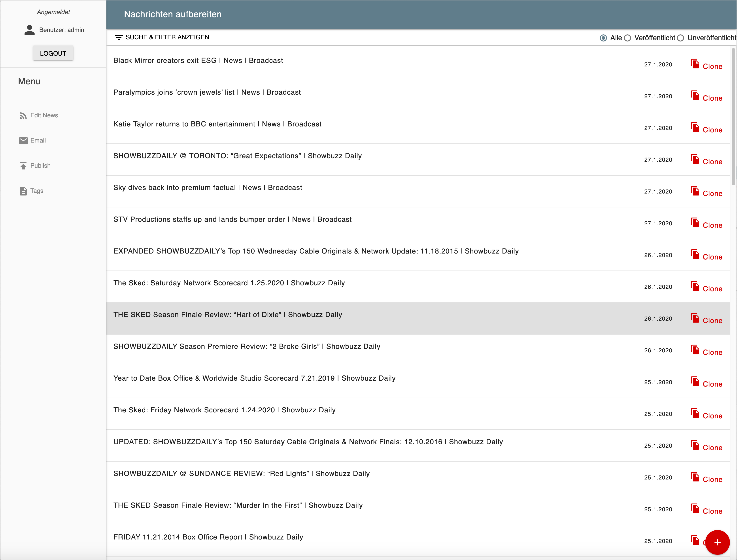The image size is (737, 560).
Task: Clone icon for FRIDAY 11.21.2014 Box Office Report
Action: [x=695, y=540]
